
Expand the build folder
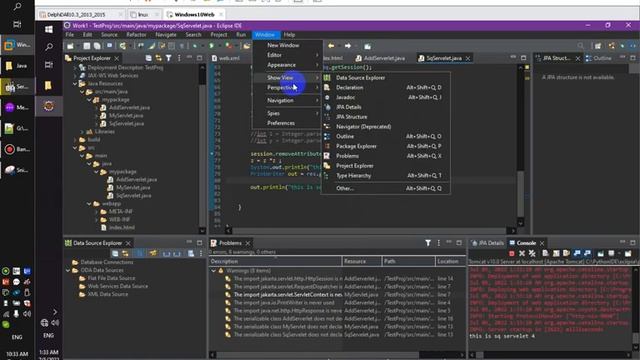[x=75, y=140]
